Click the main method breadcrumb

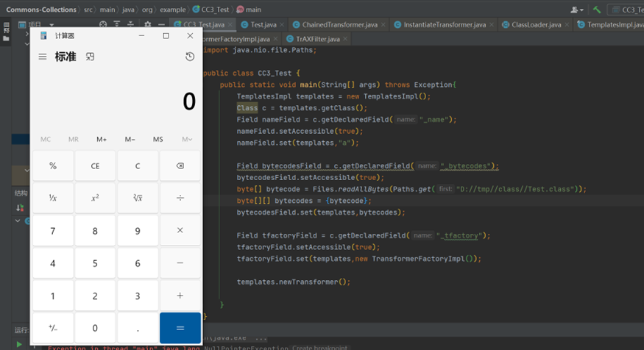coord(249,10)
